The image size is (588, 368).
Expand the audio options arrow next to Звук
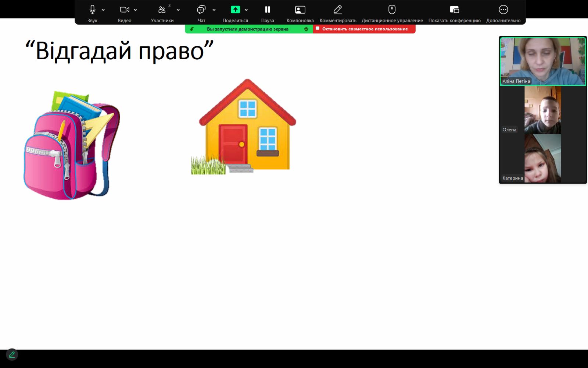pyautogui.click(x=103, y=10)
